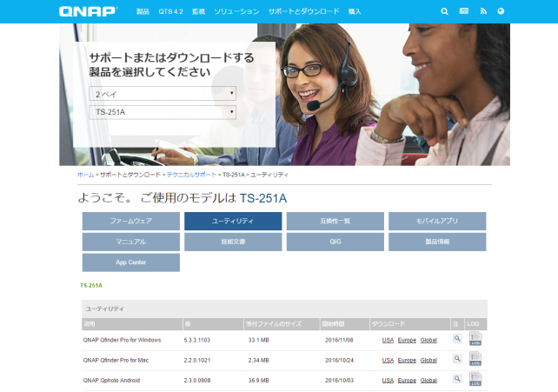Download Qphoto Android from USA
558x392 pixels.
(388, 381)
